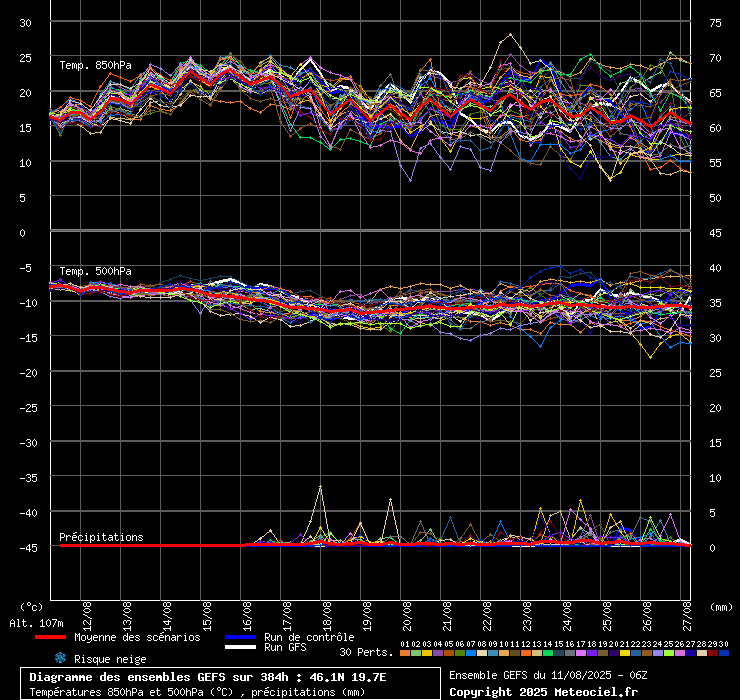Click the Températures 850hPa et 500hPa subtitle

click(x=197, y=692)
